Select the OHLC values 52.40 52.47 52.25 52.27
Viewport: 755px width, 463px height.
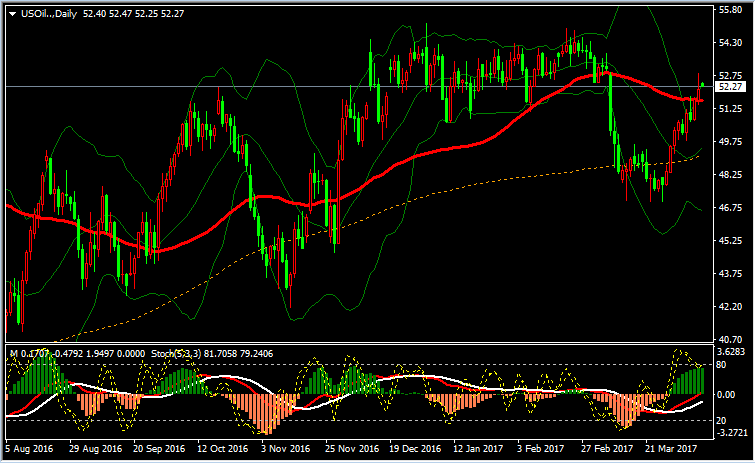coord(133,14)
